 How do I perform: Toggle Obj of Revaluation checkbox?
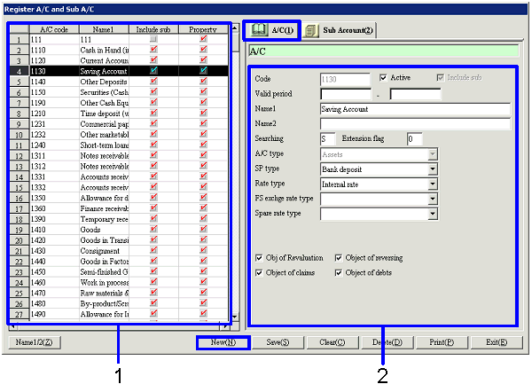tap(258, 258)
